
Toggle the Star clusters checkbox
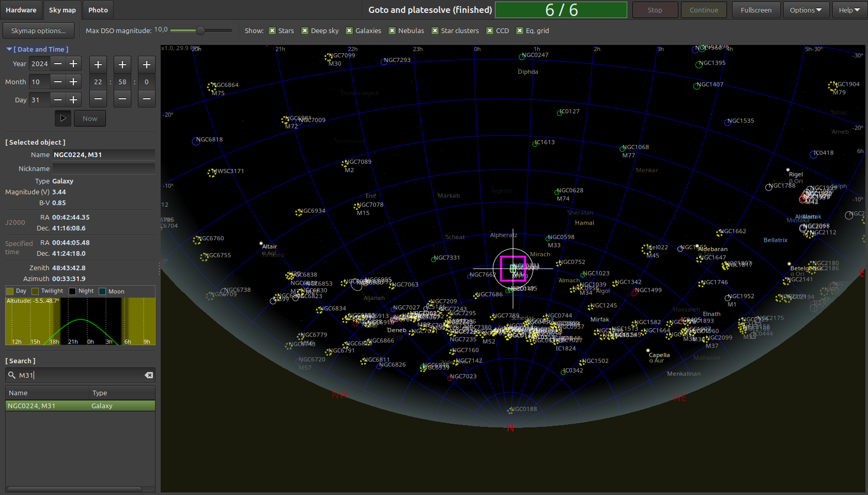(x=435, y=30)
